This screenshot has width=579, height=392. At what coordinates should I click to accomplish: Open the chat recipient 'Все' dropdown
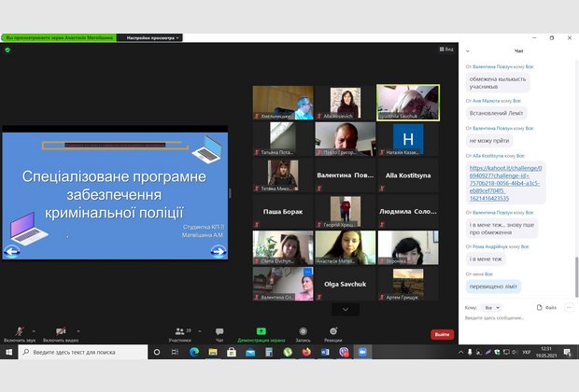pos(492,306)
